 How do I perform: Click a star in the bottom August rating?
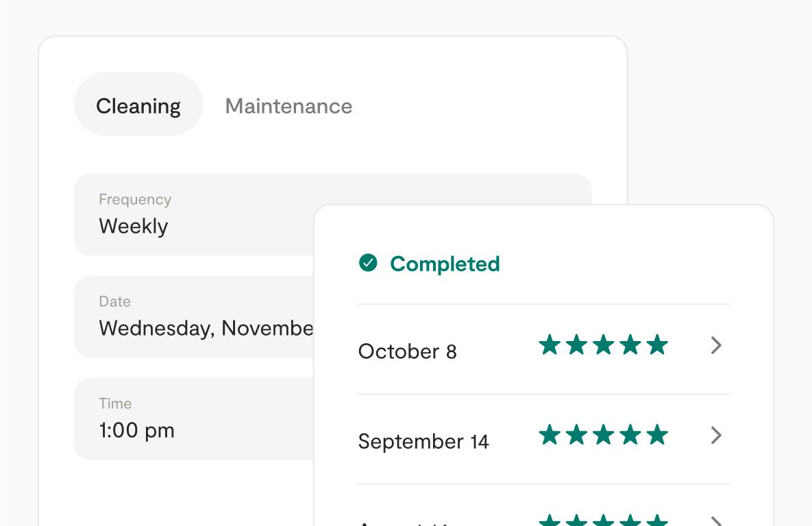pos(603,519)
